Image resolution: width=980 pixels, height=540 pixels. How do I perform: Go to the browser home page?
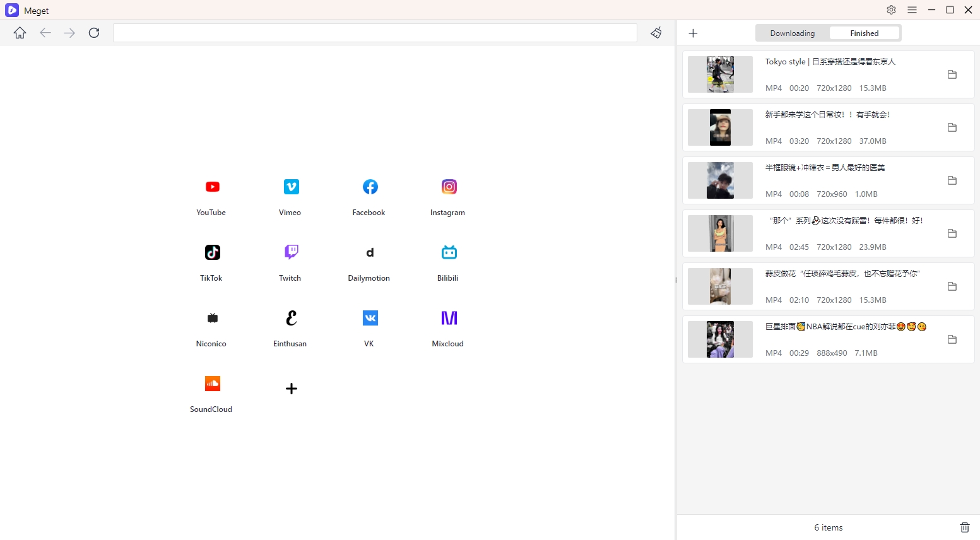click(20, 33)
